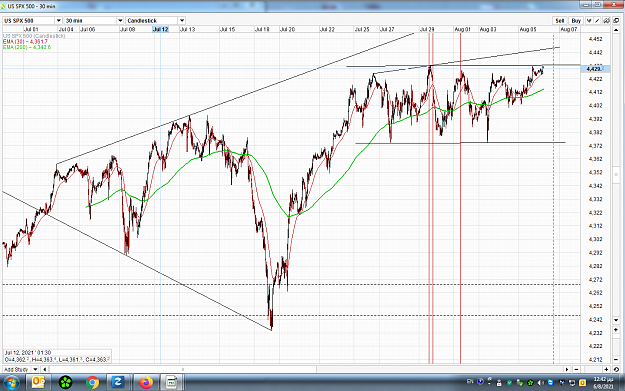Click the price axis scroll down arrow
The width and height of the screenshot is (625, 391).
616,320
